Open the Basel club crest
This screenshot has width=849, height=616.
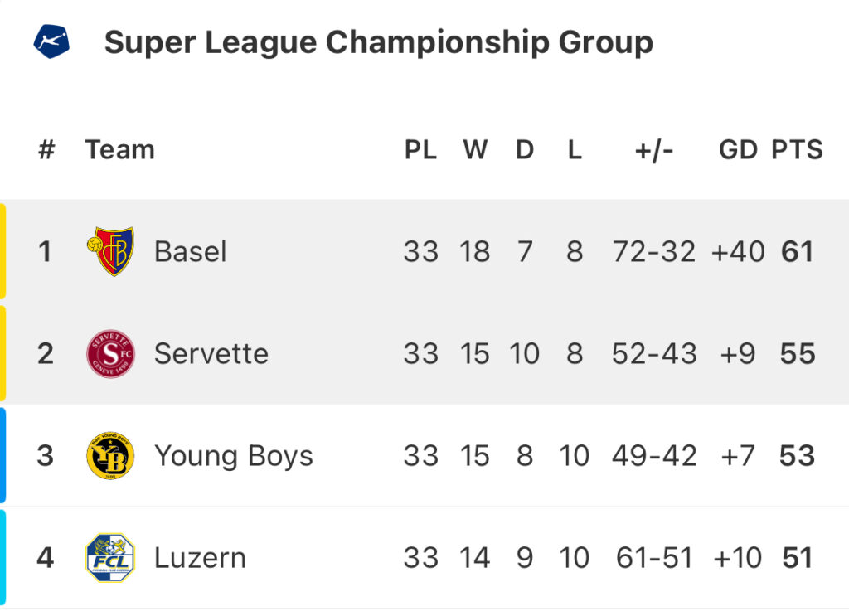[x=110, y=251]
